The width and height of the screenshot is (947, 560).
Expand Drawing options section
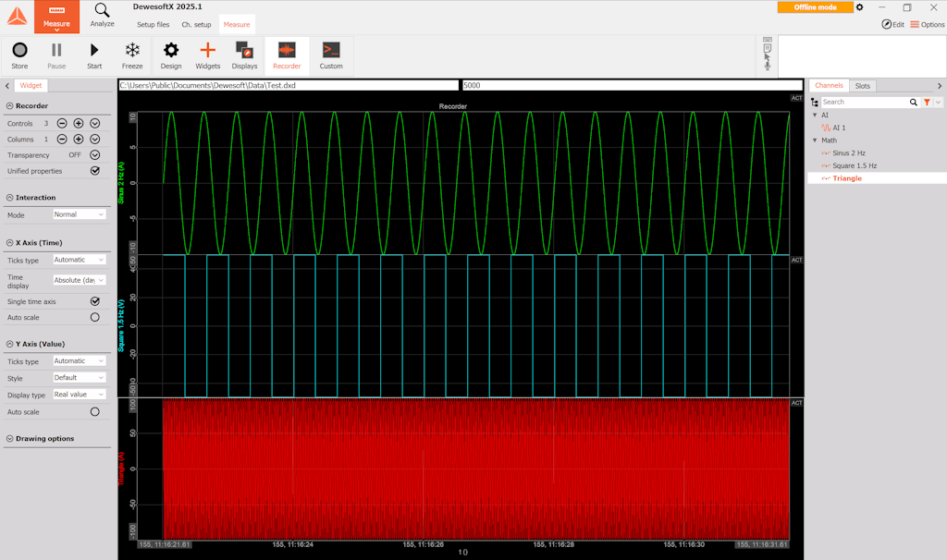pyautogui.click(x=9, y=439)
